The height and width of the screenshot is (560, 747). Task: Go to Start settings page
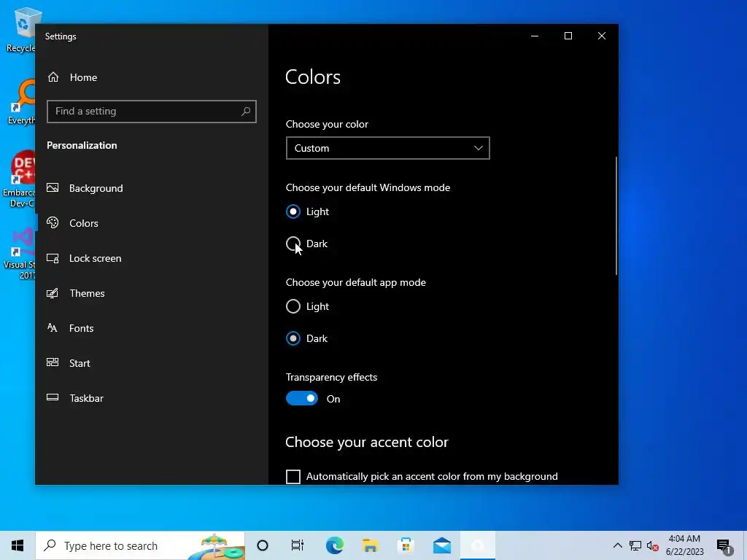click(x=80, y=363)
